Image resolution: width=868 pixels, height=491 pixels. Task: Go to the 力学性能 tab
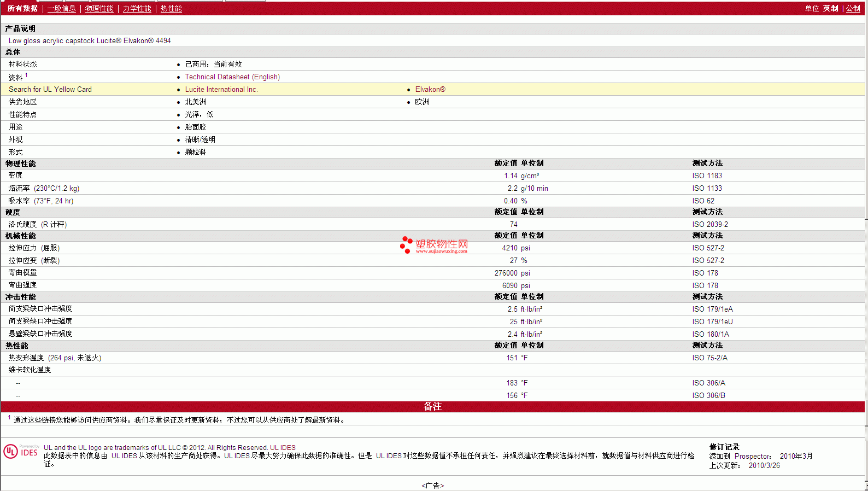[x=137, y=8]
